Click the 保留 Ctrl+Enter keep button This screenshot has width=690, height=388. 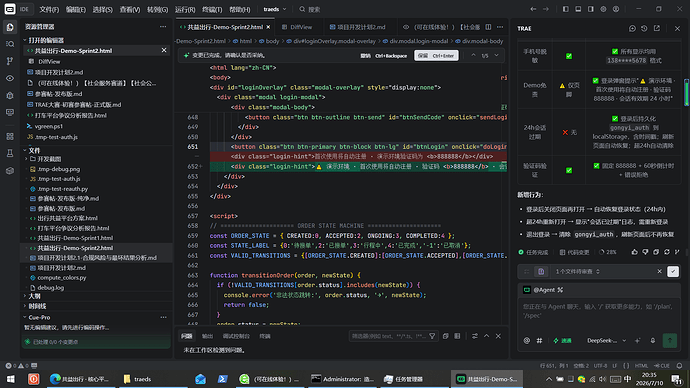tap(436, 55)
